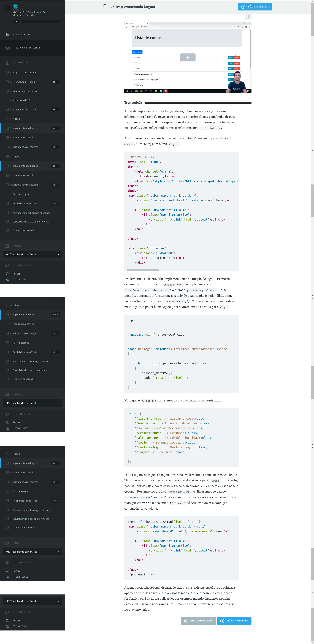The height and width of the screenshot is (644, 314).
Task: Click the course progress bar under the title
Action: [41, 21]
